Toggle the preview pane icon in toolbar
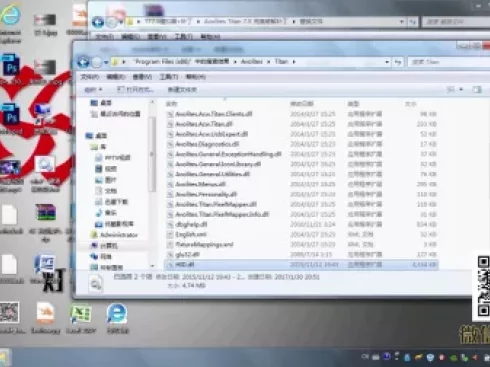The width and height of the screenshot is (490, 367). point(477,90)
